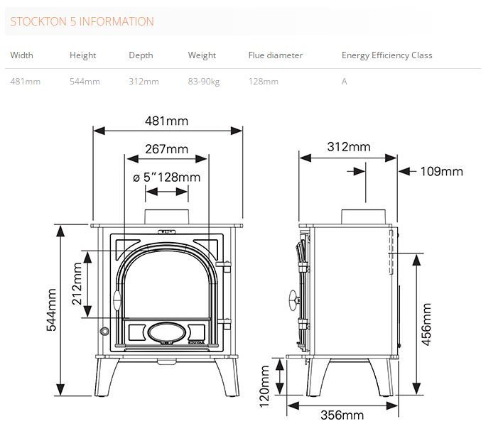Click the ø 5"128mm flue label
Image resolution: width=503 pixels, height=448 pixels.
pyautogui.click(x=166, y=177)
